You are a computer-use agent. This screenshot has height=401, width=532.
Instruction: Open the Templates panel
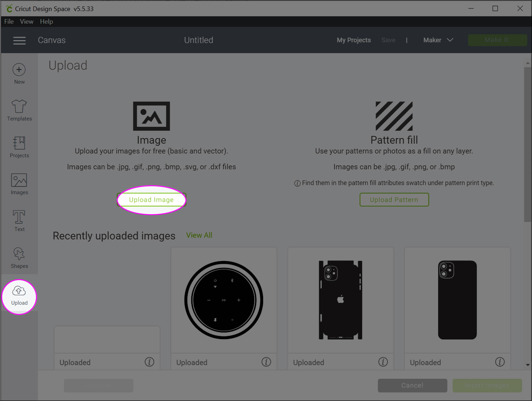tap(19, 110)
